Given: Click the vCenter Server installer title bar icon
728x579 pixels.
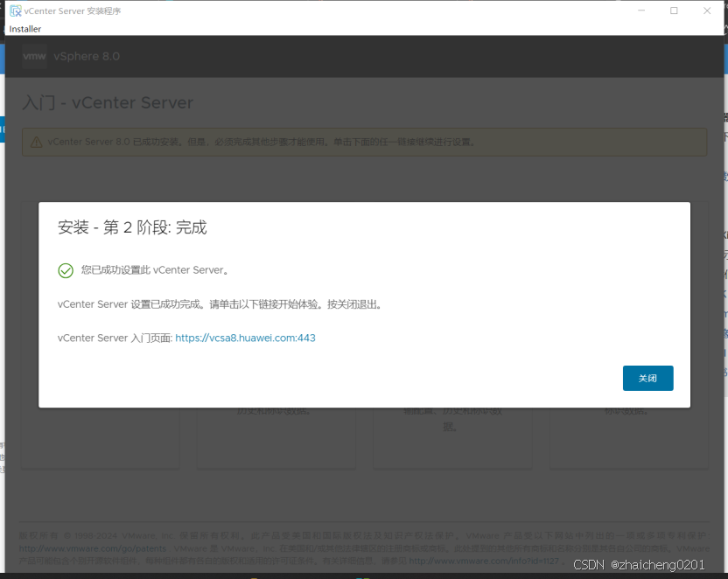Looking at the screenshot, I should pos(16,10).
